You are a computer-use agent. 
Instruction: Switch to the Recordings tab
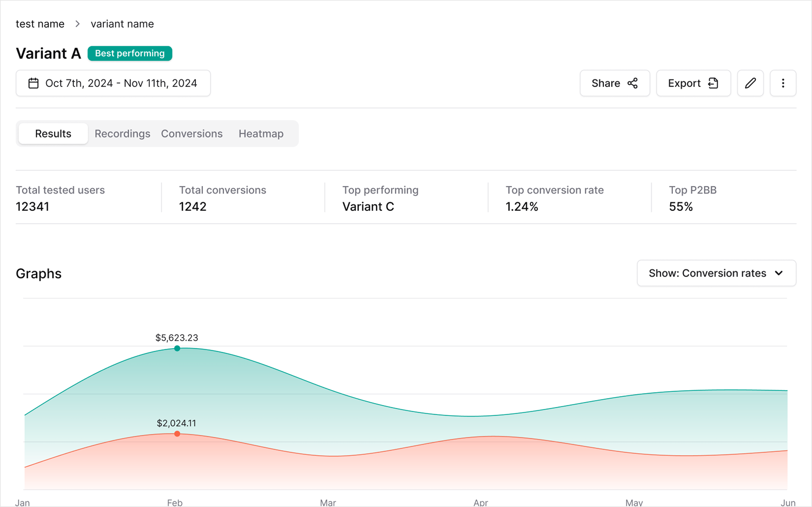tap(122, 134)
